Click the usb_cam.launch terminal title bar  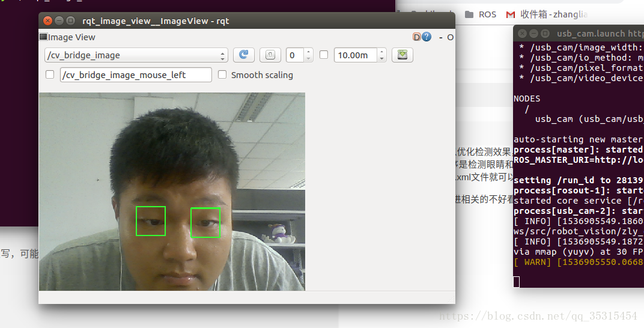click(x=579, y=33)
